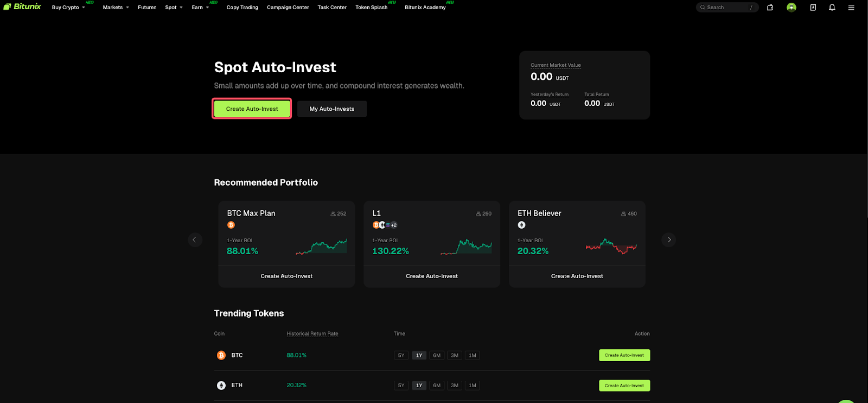Create Auto-Invest for BTC Max Plan

click(x=286, y=276)
